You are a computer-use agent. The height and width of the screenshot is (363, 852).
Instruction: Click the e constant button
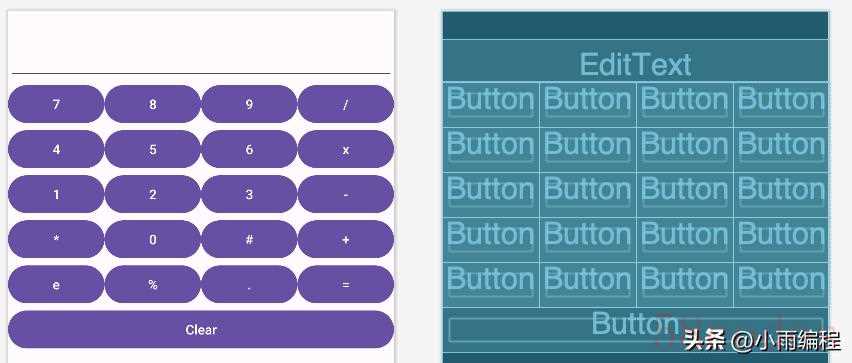click(x=56, y=284)
